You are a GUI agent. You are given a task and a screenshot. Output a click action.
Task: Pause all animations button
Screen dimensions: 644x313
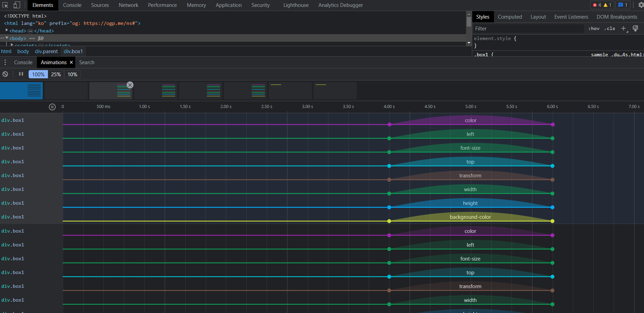click(x=21, y=74)
